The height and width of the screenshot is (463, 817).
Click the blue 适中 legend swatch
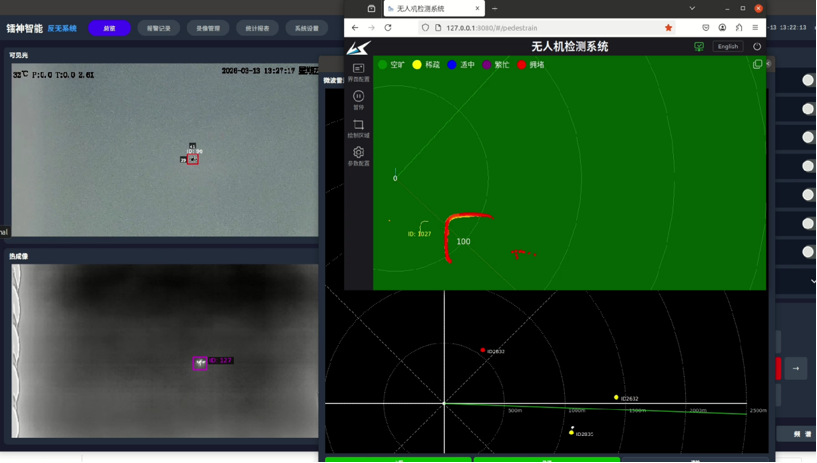click(452, 65)
